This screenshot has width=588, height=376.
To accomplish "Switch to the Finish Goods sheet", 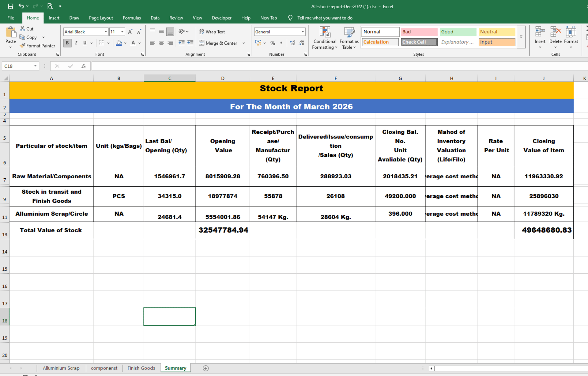I will coord(141,368).
